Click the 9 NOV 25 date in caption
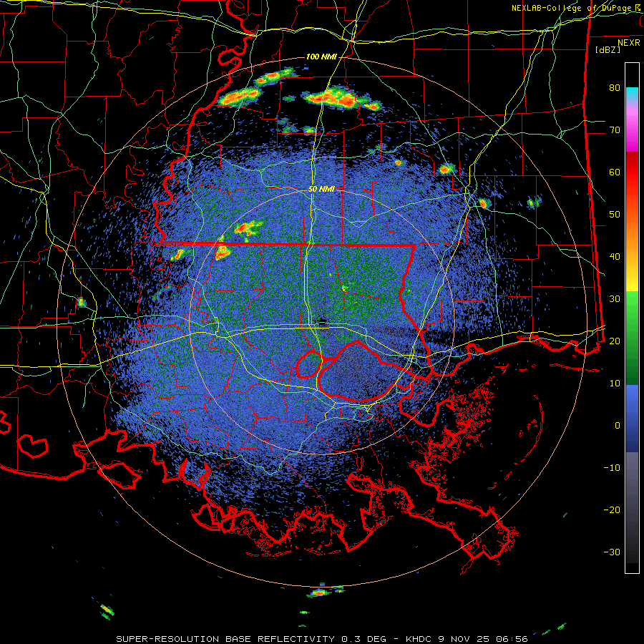The width and height of the screenshot is (644, 644). pyautogui.click(x=464, y=639)
